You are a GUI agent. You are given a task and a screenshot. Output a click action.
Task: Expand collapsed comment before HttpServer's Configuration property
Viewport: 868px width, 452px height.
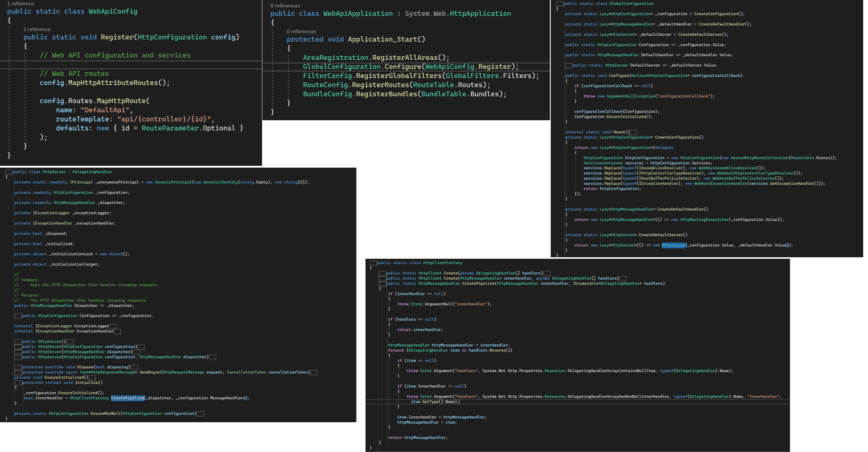tap(18, 316)
